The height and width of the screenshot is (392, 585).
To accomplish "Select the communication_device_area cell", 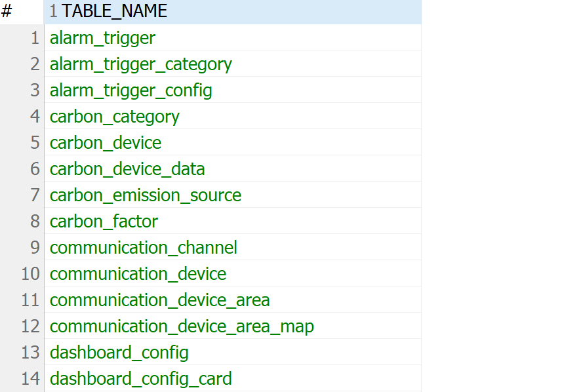I will point(159,300).
